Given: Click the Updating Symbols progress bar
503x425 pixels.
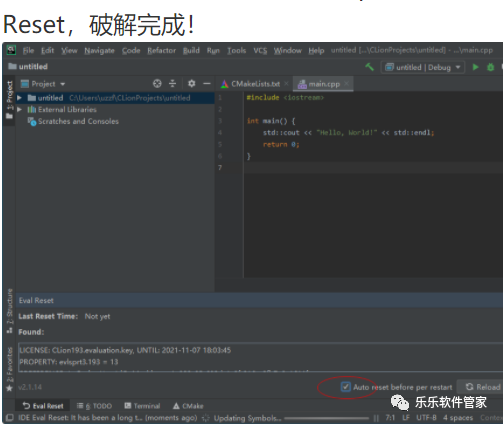Looking at the screenshot, I should tap(326, 418).
